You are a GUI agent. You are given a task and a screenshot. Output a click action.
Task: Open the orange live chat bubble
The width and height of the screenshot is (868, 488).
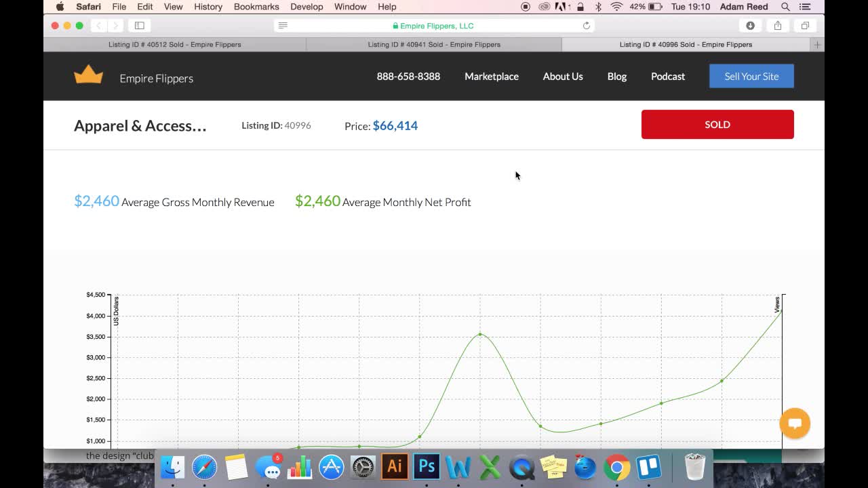pos(795,424)
